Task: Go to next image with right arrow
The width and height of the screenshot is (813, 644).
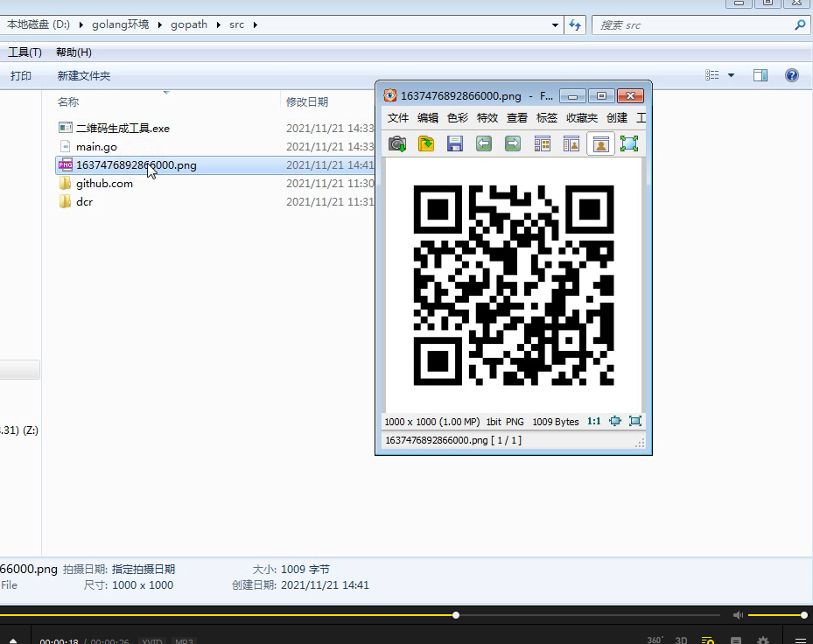Action: (x=513, y=143)
